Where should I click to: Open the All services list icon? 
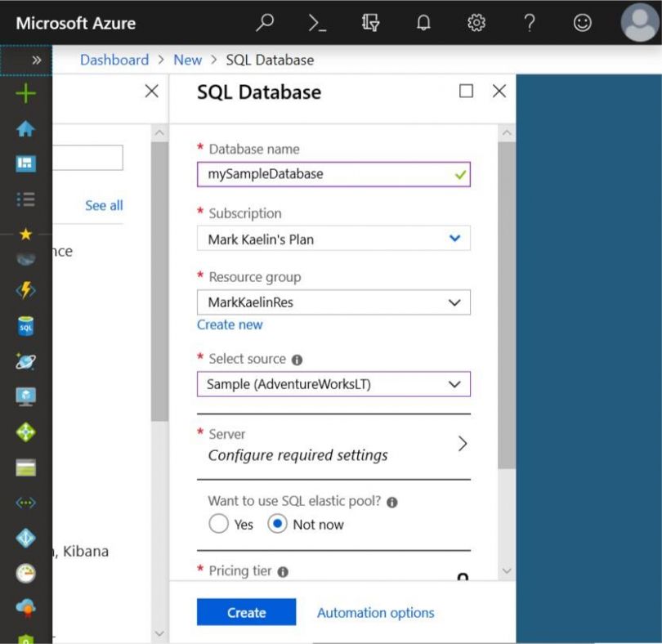(25, 199)
